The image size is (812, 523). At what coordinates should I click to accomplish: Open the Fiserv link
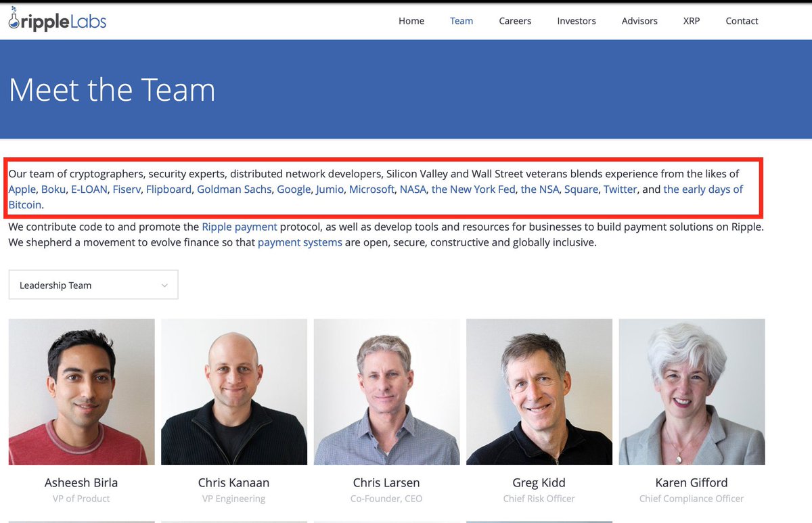click(127, 189)
